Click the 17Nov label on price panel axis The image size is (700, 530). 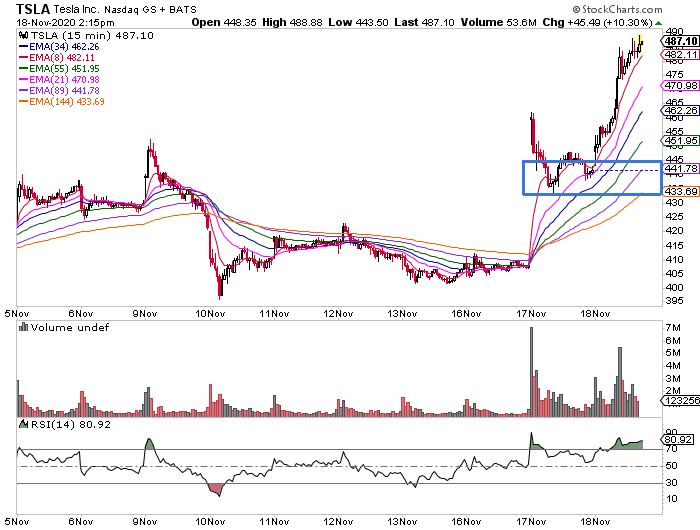pyautogui.click(x=531, y=313)
